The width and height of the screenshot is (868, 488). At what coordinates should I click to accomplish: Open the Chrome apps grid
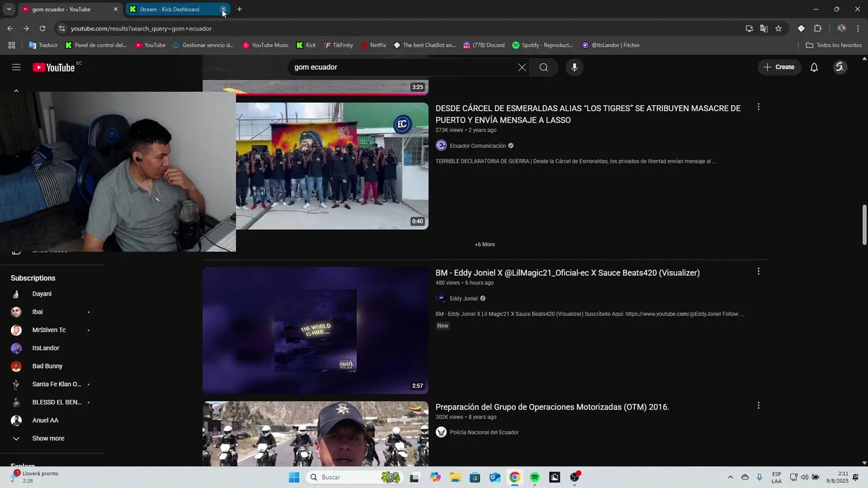12,45
